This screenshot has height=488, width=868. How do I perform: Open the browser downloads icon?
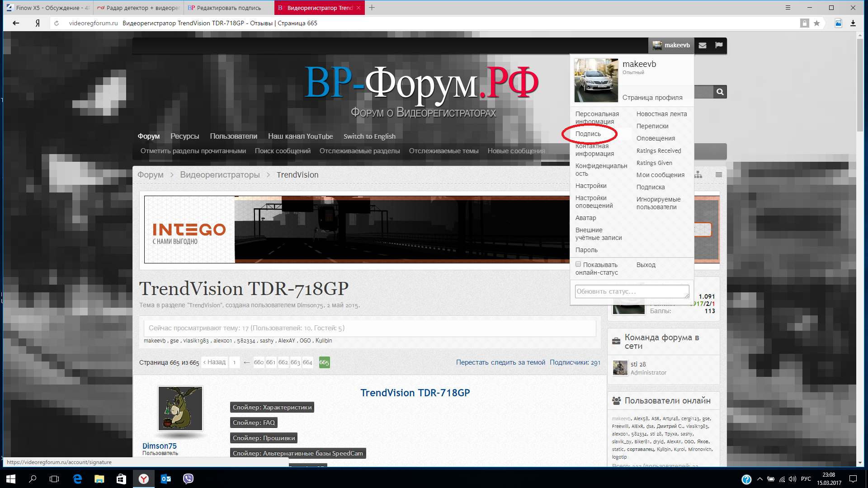tap(853, 23)
